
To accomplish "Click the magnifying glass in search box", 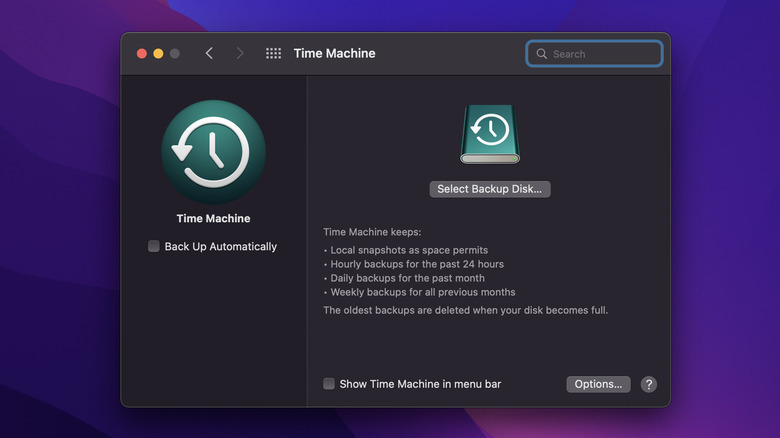I will (541, 54).
